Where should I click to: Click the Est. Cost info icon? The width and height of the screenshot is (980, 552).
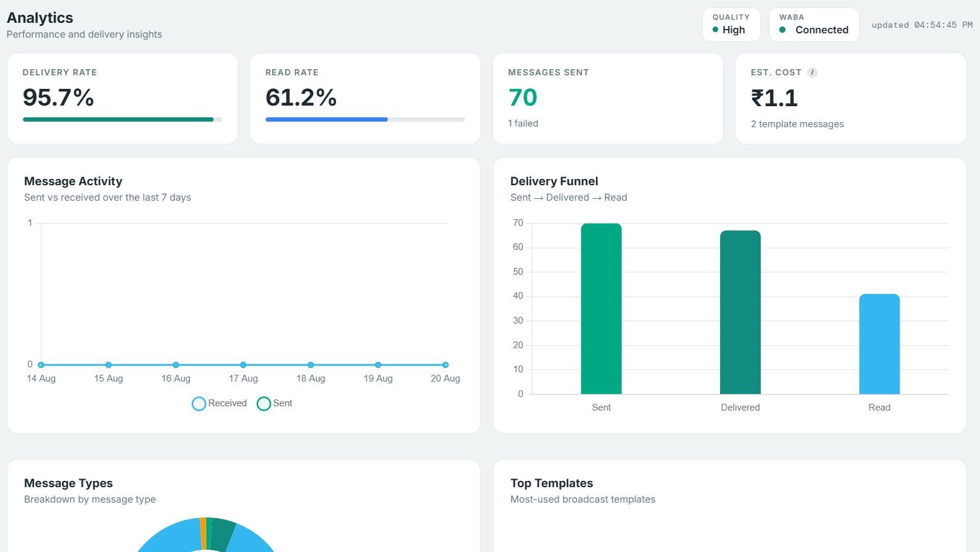(x=812, y=72)
